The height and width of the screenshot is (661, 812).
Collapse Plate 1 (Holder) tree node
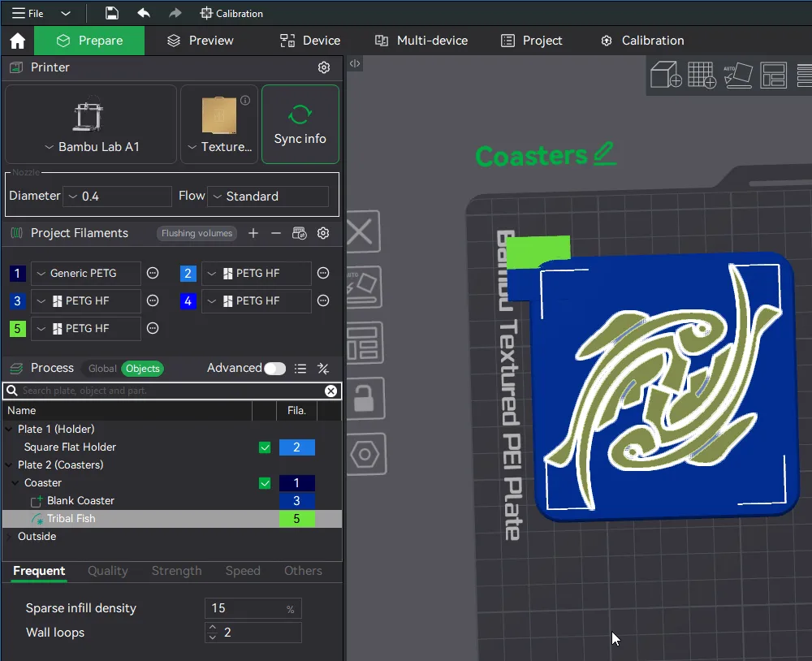coord(9,429)
